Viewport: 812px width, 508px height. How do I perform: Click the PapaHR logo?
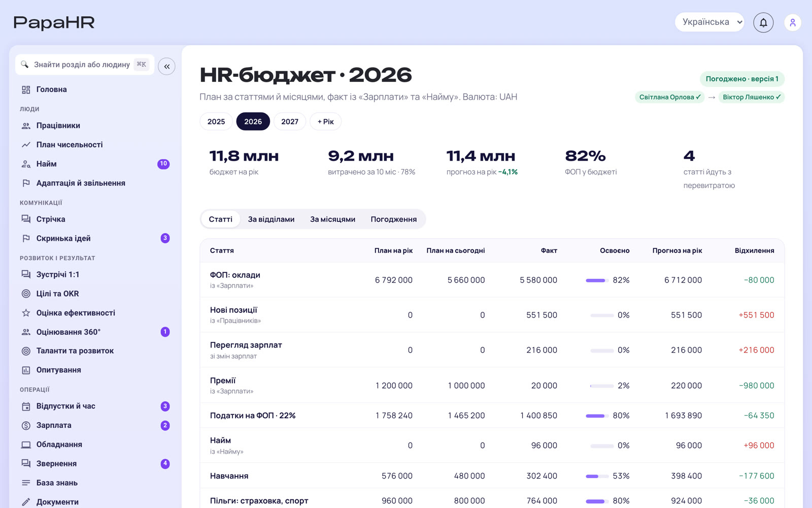click(x=54, y=23)
